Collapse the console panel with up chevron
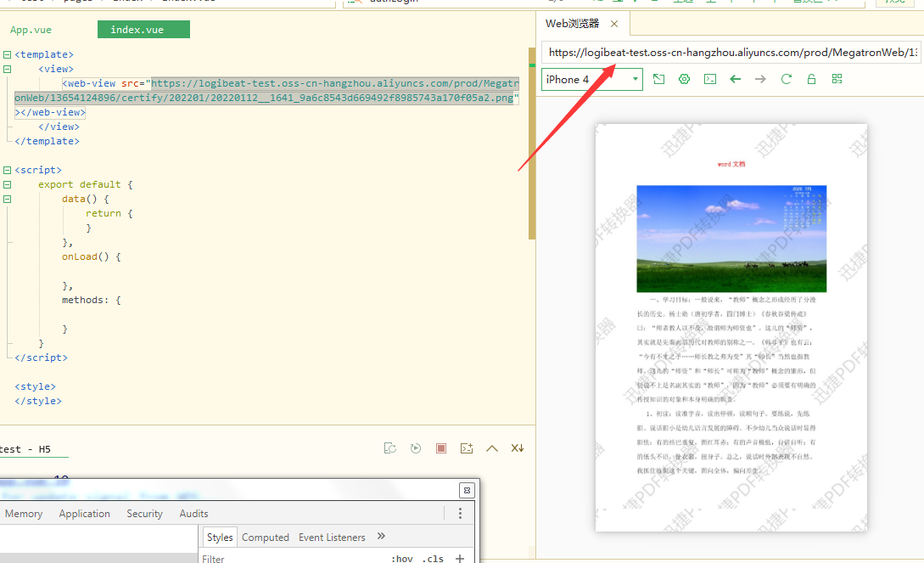Screen dimensions: 924x563 [492, 448]
